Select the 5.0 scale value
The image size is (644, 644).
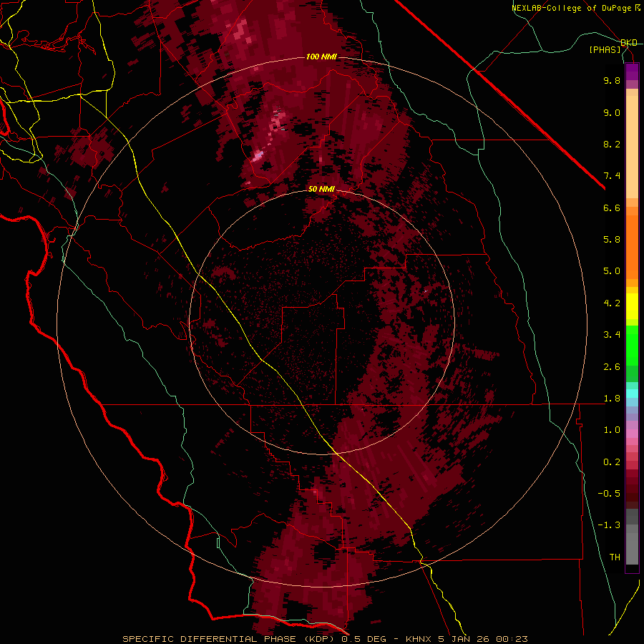point(612,271)
